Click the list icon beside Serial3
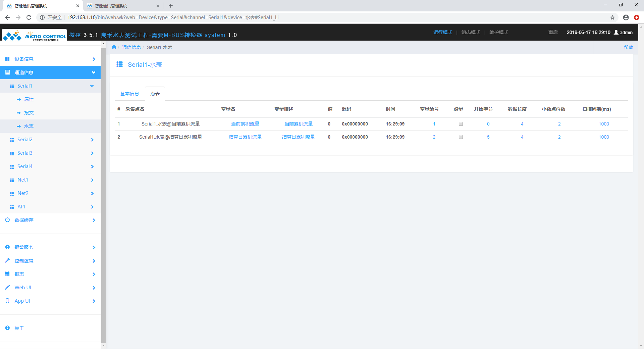 [12, 153]
